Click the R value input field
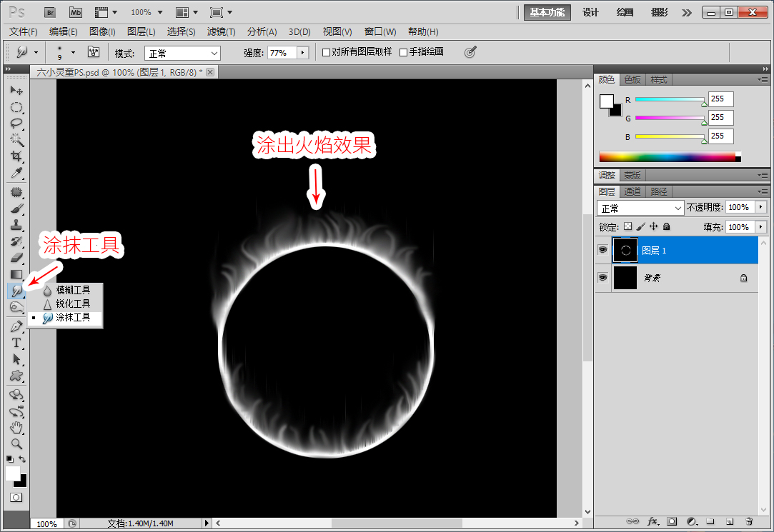This screenshot has height=532, width=774. click(x=720, y=99)
